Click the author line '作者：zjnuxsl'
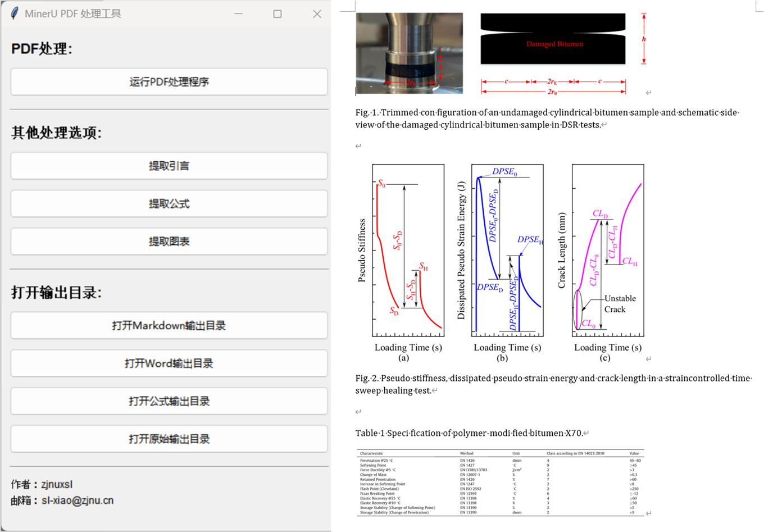Screen dimensions: 764x532 click(42, 484)
